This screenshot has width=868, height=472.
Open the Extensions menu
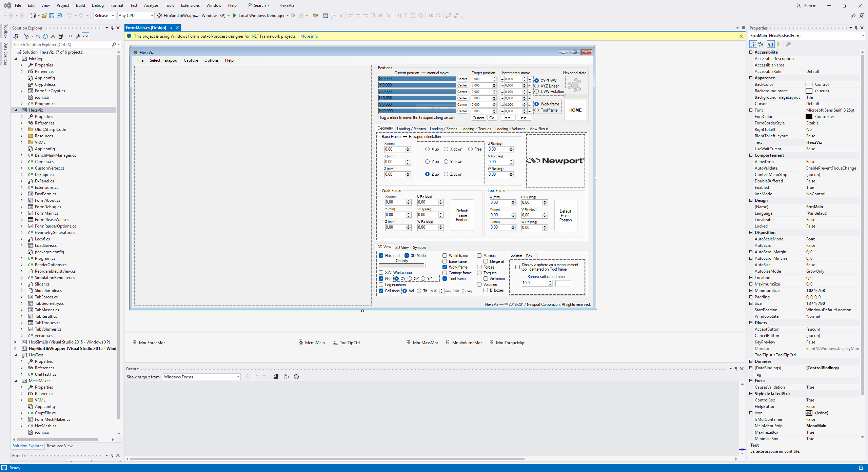click(190, 5)
